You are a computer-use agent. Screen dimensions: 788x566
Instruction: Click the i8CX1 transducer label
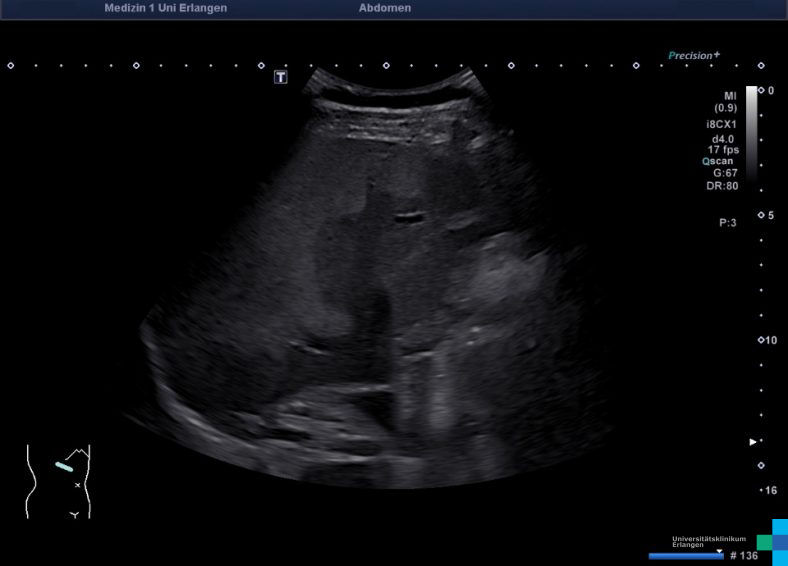[x=721, y=124]
